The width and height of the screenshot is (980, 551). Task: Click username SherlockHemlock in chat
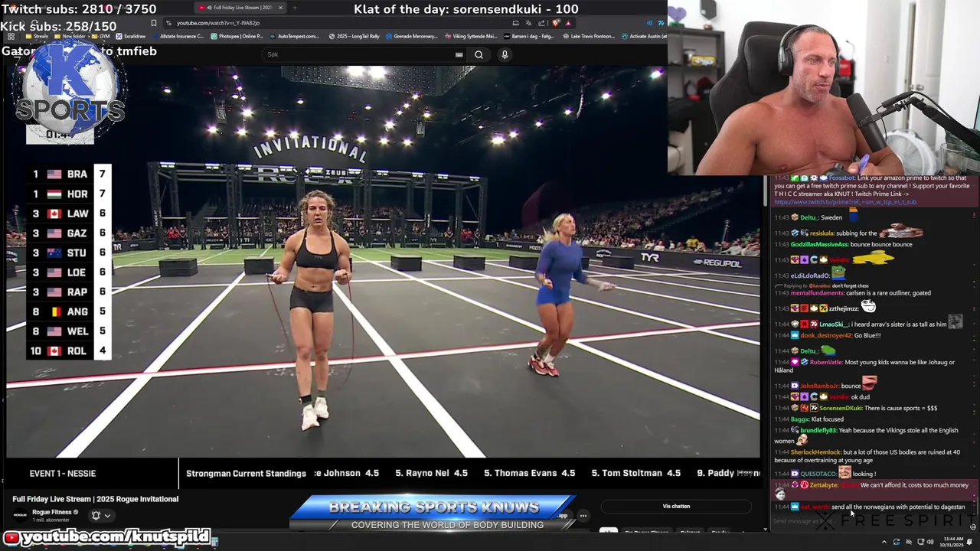815,452
